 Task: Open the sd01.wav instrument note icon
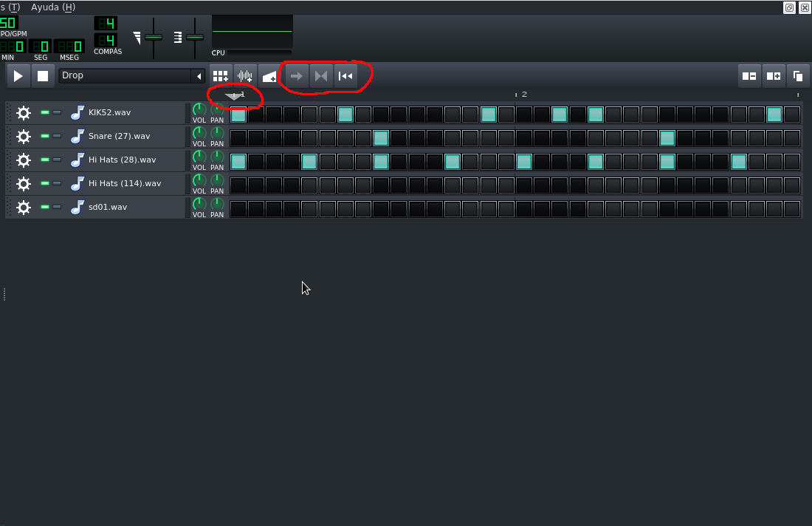coord(77,208)
